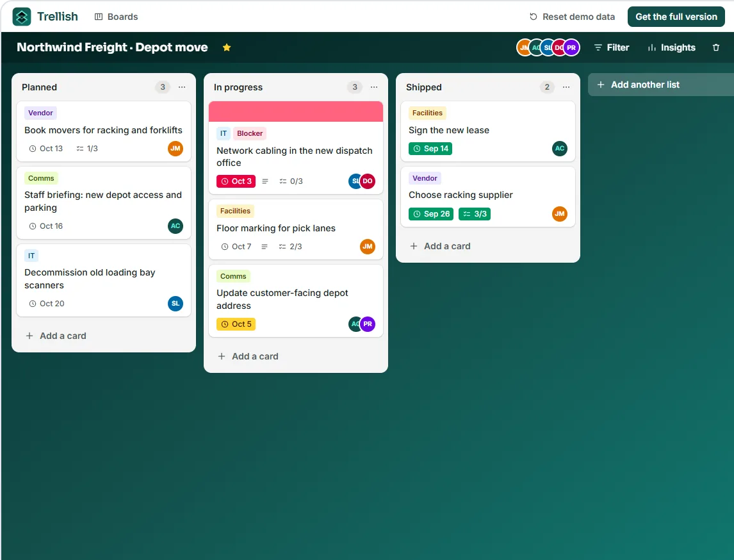Click SL avatar on Decommission card

coord(175,304)
